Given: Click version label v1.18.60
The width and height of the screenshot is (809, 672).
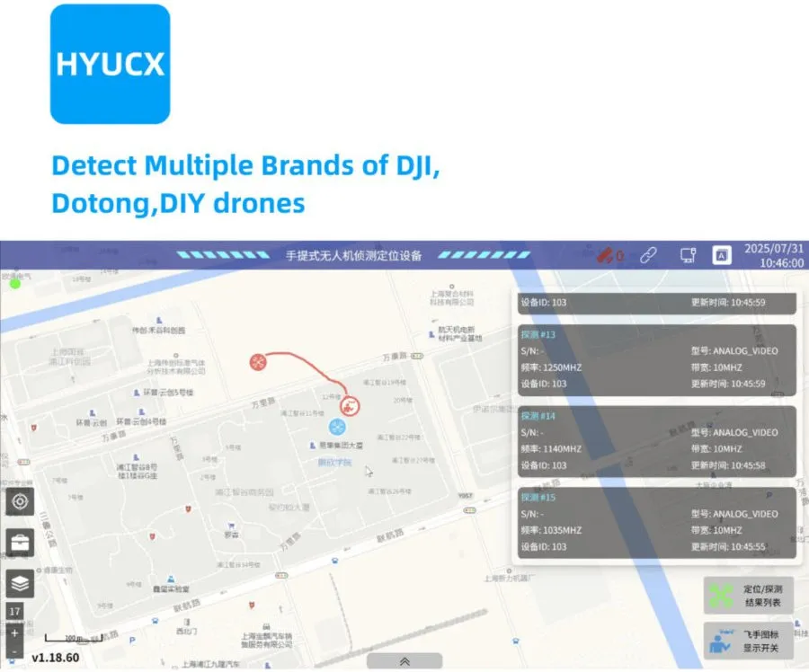Looking at the screenshot, I should 56,659.
